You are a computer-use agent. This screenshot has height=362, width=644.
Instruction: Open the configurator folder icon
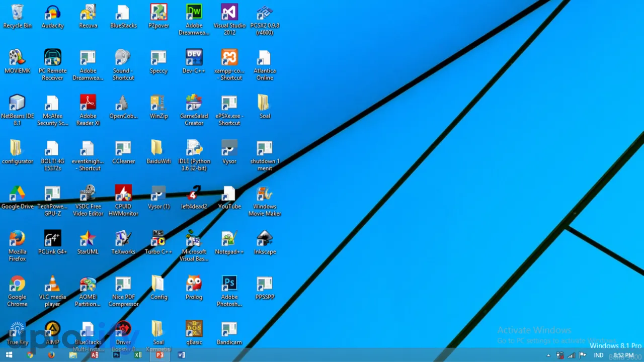tap(17, 152)
